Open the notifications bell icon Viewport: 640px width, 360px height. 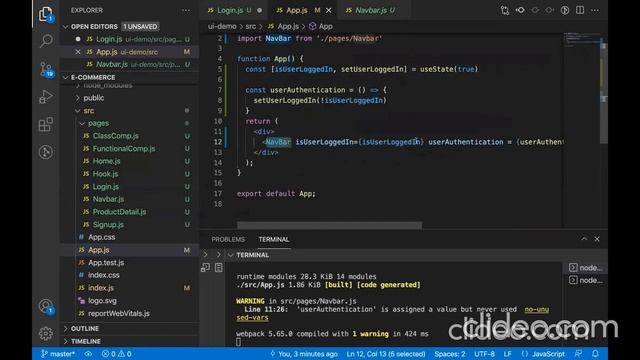pyautogui.click(x=596, y=354)
